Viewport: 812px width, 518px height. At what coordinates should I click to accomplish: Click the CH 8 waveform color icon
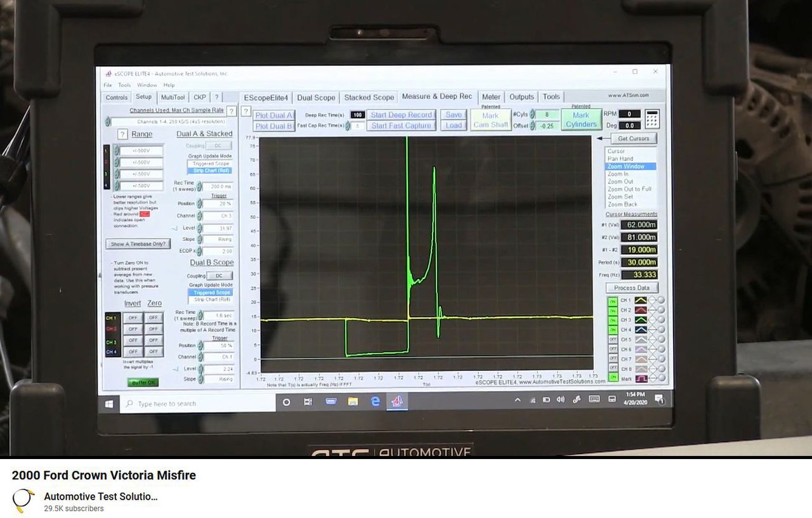641,368
